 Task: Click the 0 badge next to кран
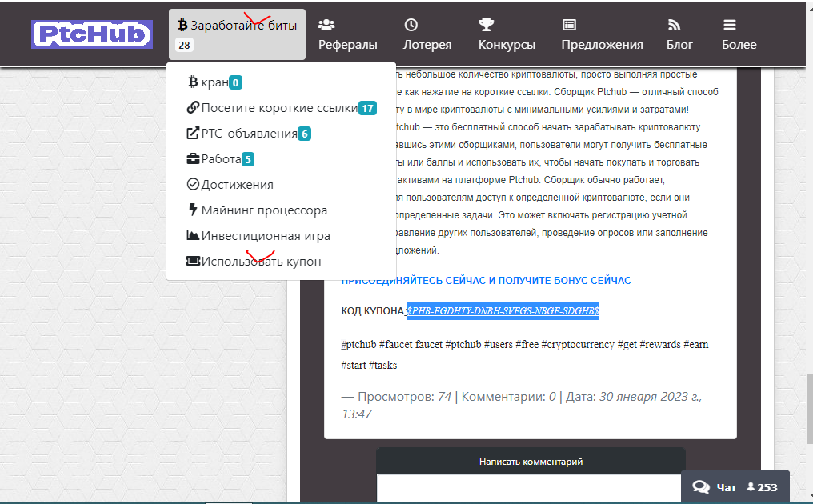(235, 82)
